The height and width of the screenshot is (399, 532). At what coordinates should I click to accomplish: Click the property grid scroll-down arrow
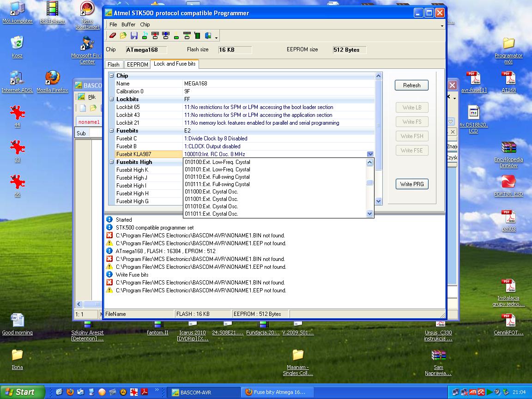[379, 201]
